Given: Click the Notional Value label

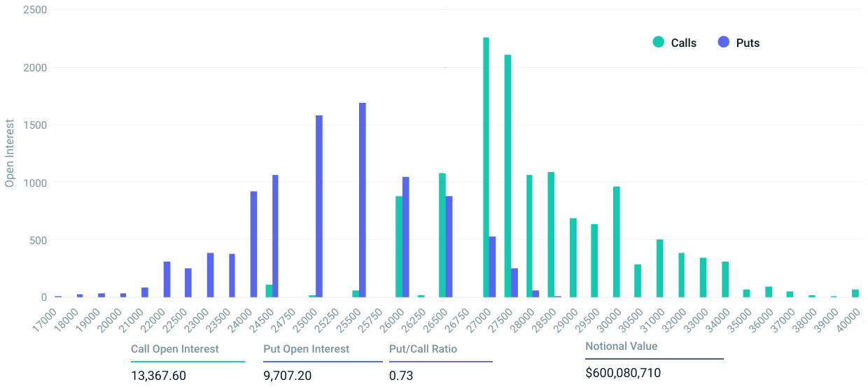Looking at the screenshot, I should (x=622, y=346).
